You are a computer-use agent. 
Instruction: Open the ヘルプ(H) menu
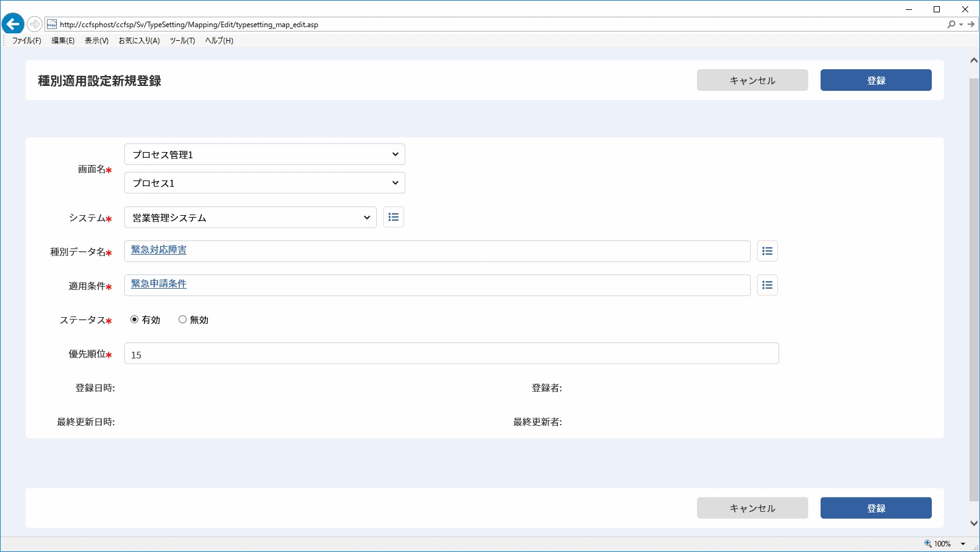[x=219, y=41]
